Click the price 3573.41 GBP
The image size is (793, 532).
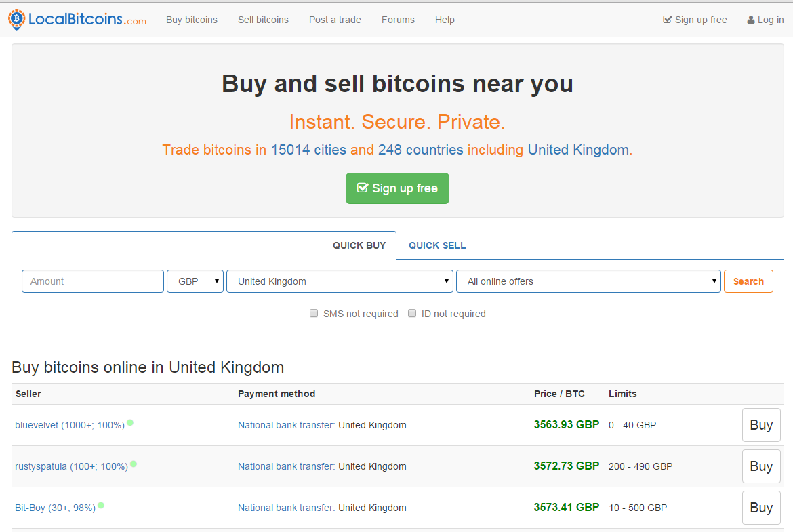coord(567,508)
